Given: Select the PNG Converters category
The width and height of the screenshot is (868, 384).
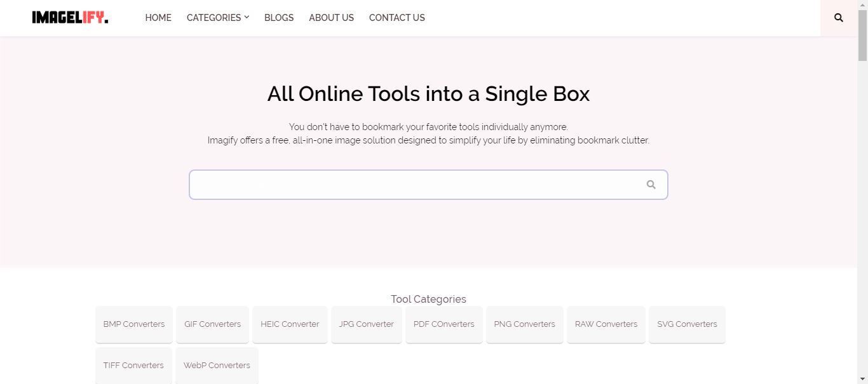Looking at the screenshot, I should coord(524,324).
